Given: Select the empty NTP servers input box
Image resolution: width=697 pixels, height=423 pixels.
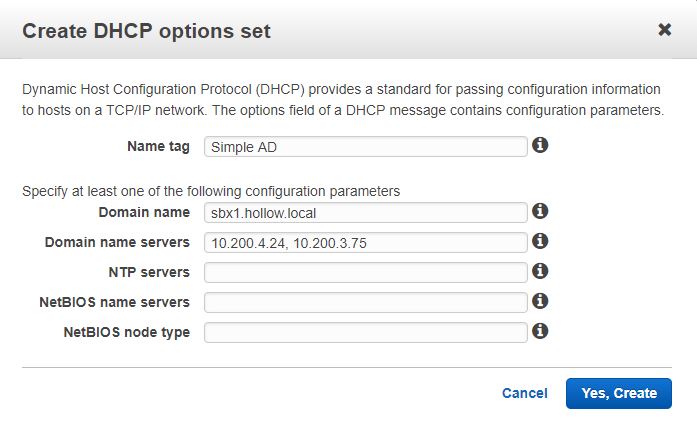Looking at the screenshot, I should pos(365,273).
